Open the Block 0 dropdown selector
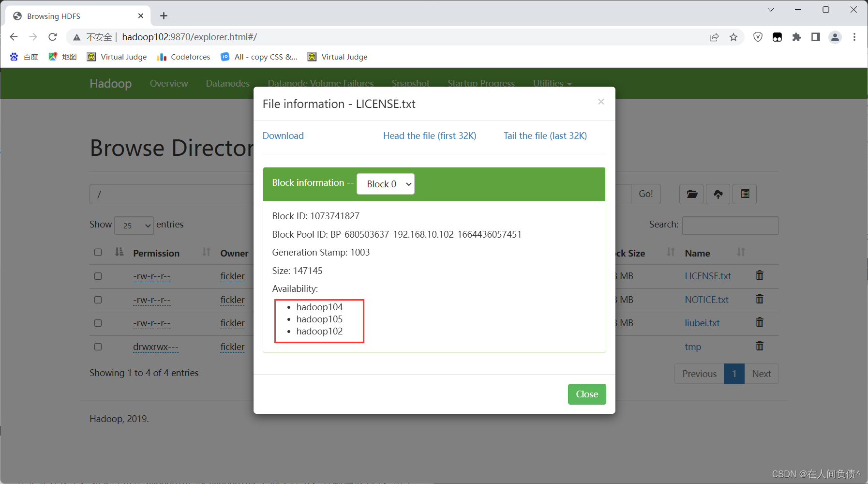 coord(386,184)
